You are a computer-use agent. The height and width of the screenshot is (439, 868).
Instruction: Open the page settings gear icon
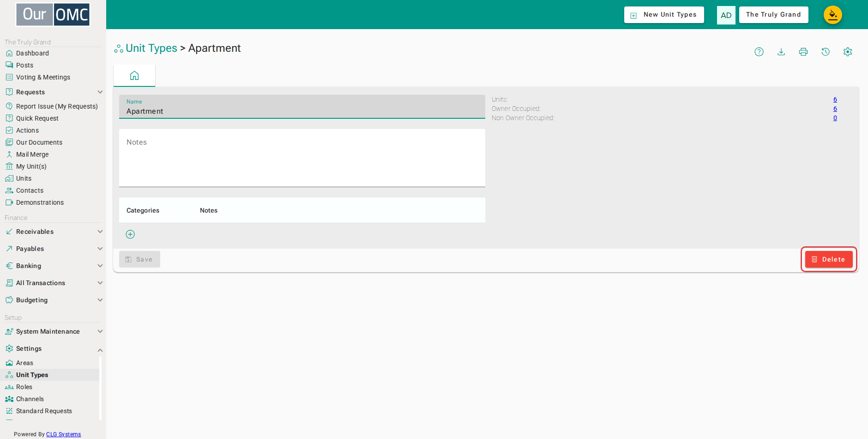pos(848,52)
